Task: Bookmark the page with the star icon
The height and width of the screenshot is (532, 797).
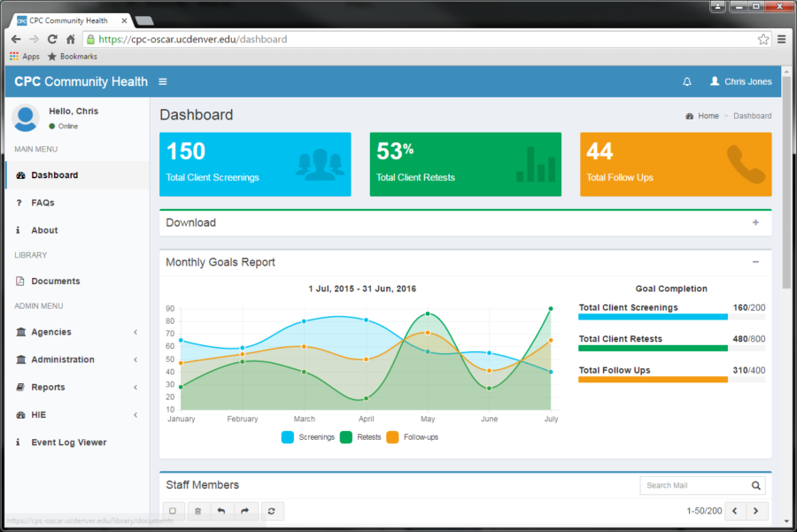Action: coord(762,39)
